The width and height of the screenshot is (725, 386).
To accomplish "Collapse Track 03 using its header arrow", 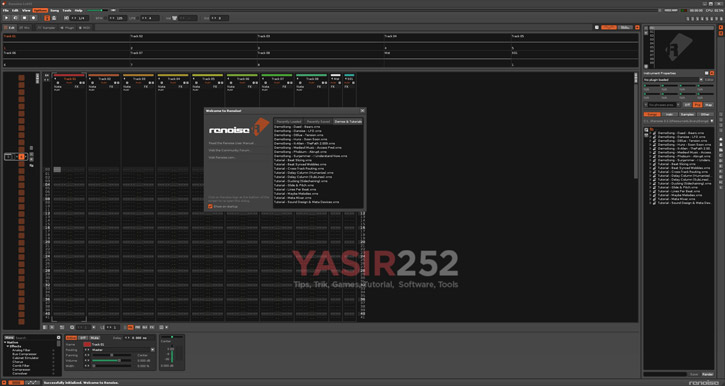I will [x=124, y=79].
